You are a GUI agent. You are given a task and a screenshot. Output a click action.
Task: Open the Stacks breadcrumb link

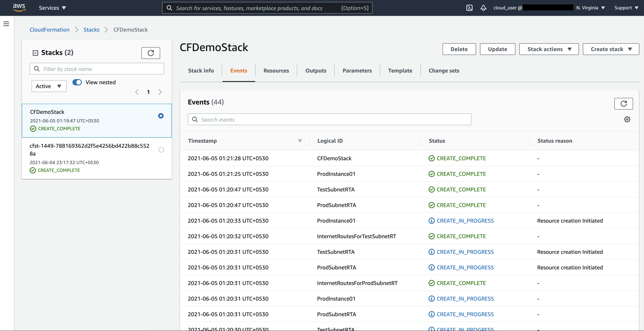[x=91, y=30]
